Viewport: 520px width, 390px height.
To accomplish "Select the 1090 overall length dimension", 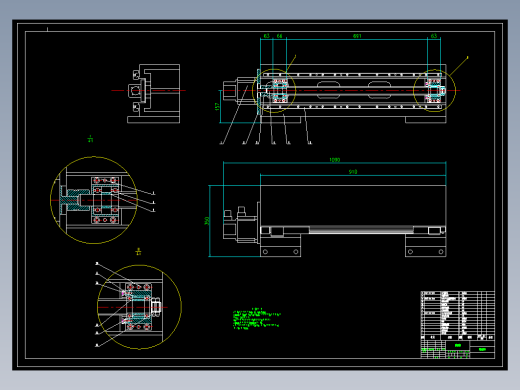I will coord(335,160).
